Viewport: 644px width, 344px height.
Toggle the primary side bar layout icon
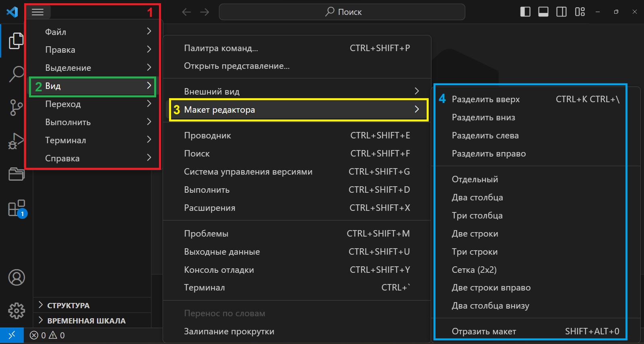click(525, 12)
